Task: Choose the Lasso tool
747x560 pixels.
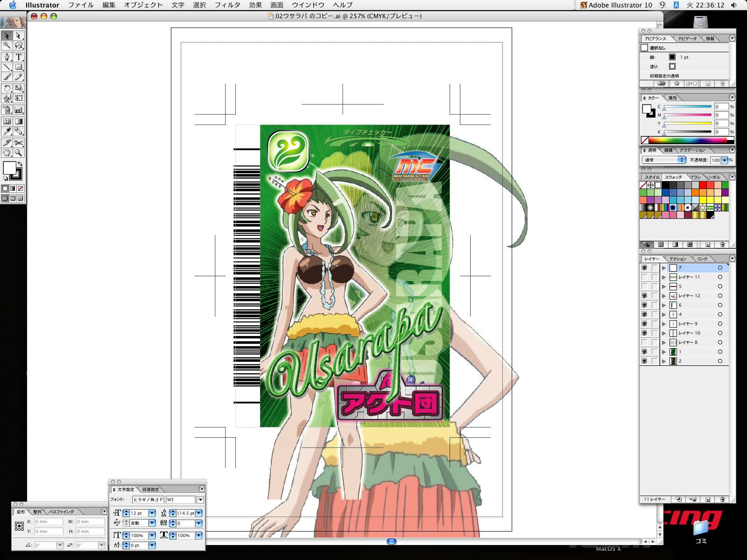Action: coord(19,45)
